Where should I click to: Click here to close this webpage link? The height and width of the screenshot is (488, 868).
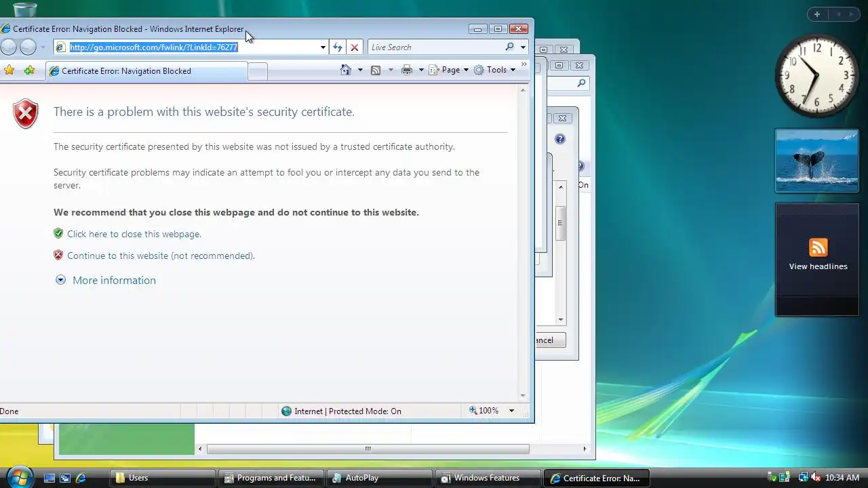134,234
